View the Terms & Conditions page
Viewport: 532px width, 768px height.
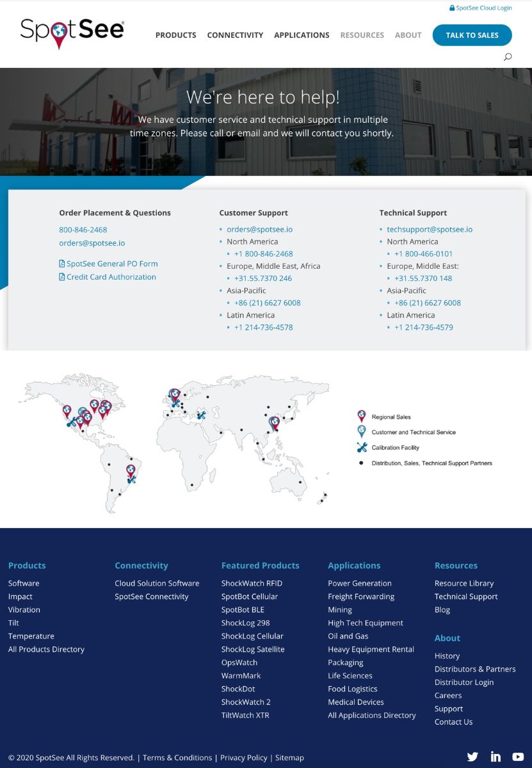[x=177, y=757]
